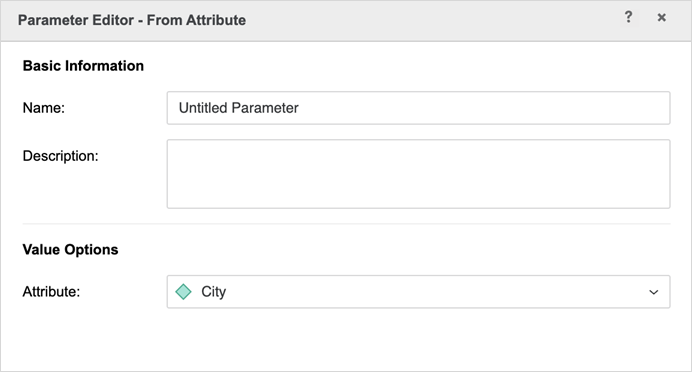692x372 pixels.
Task: Click the Description: label
Action: (60, 156)
